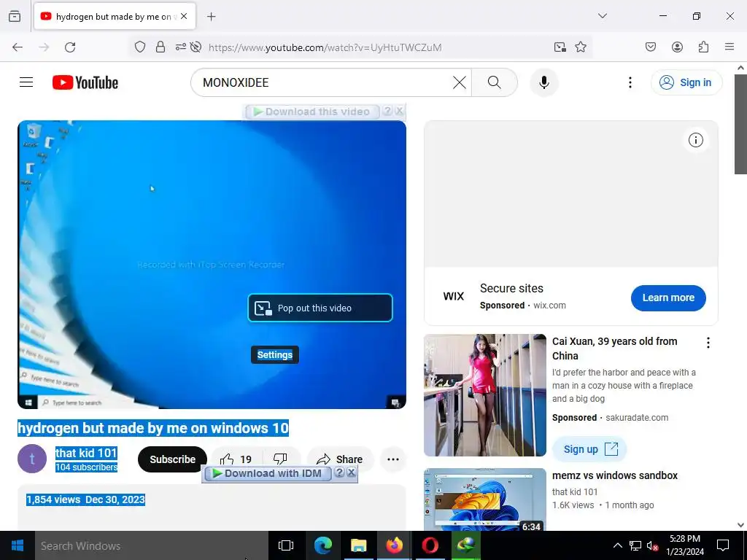Click the blocked autoplay indicator icon

pyautogui.click(x=196, y=47)
